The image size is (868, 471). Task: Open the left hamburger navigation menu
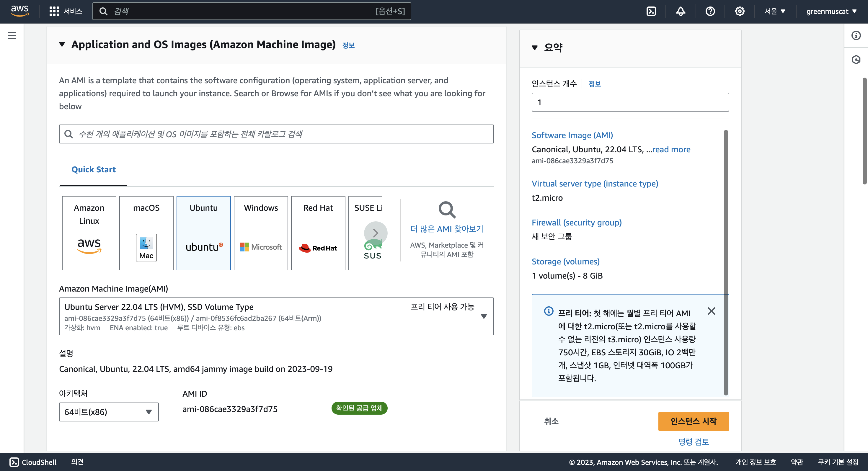12,35
